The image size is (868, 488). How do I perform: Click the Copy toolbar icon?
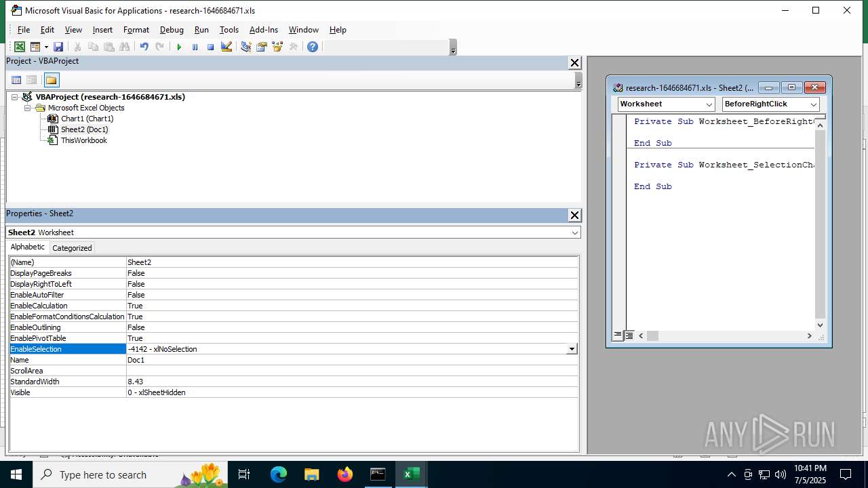pyautogui.click(x=93, y=47)
